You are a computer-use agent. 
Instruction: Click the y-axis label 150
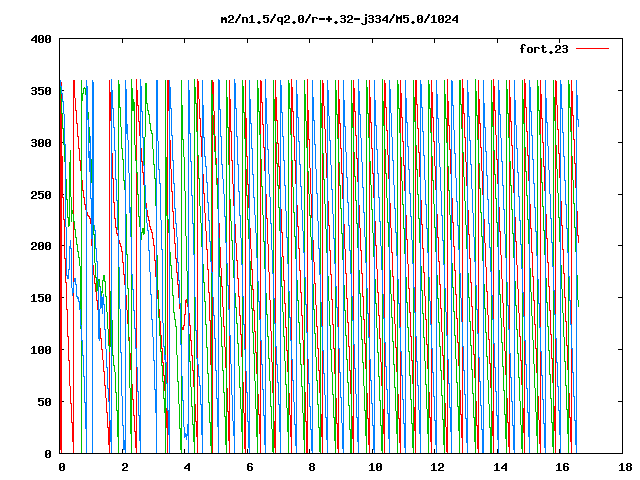point(41,298)
